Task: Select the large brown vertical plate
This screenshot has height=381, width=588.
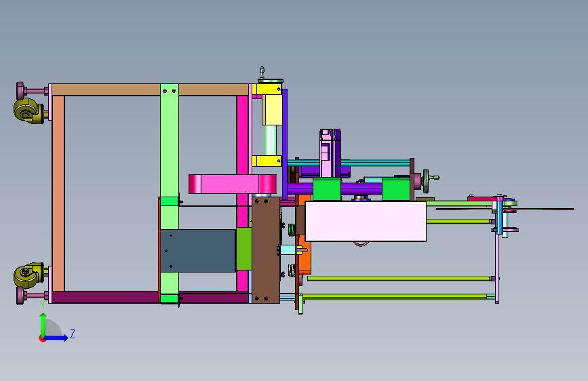Action: [266, 249]
